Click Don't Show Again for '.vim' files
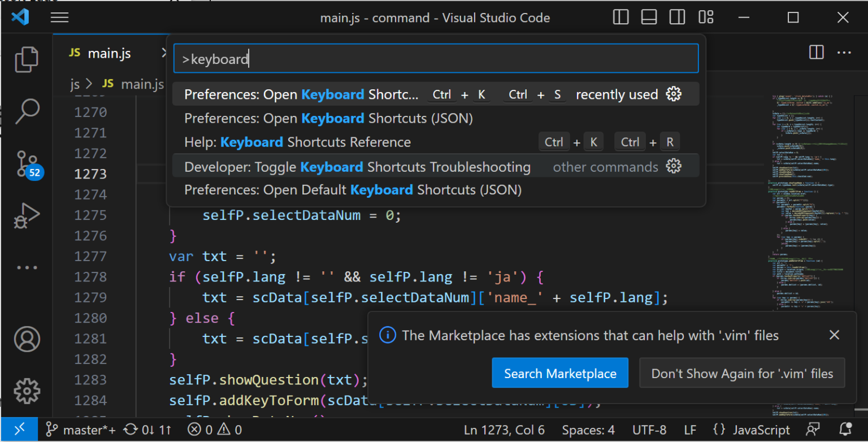The height and width of the screenshot is (442, 868). coord(742,373)
